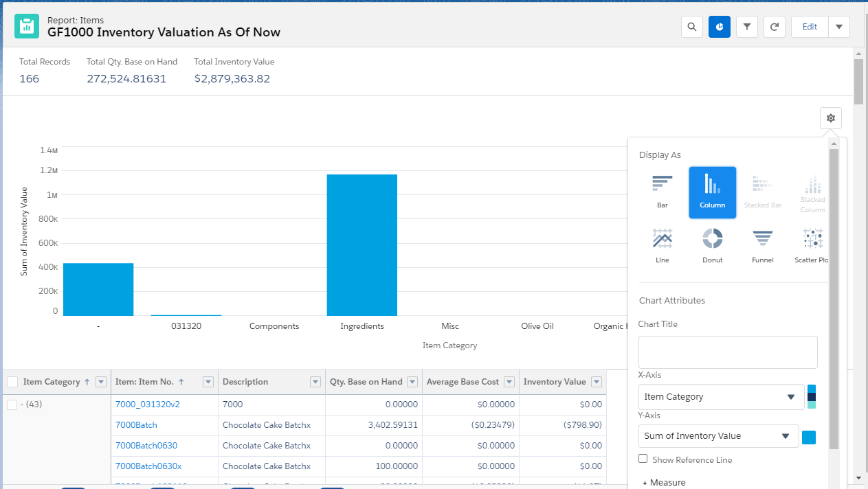868x489 pixels.
Task: Select Bar chart type
Action: (663, 192)
